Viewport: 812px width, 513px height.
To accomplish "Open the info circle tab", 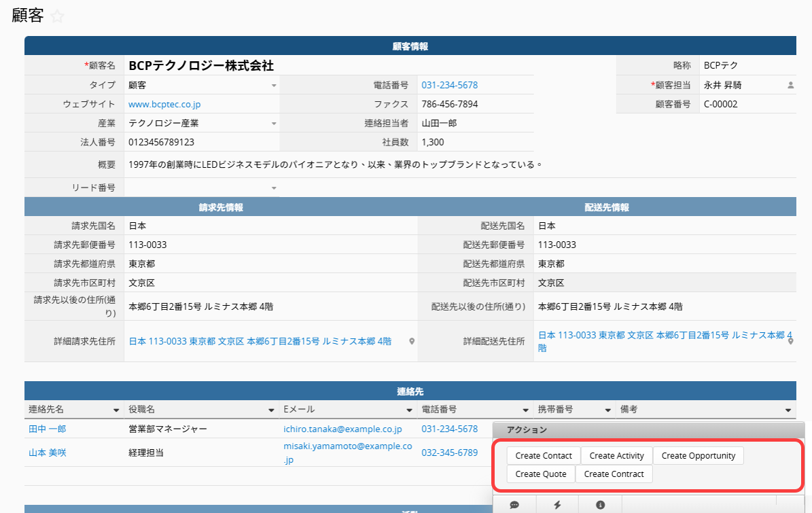I will (x=601, y=505).
